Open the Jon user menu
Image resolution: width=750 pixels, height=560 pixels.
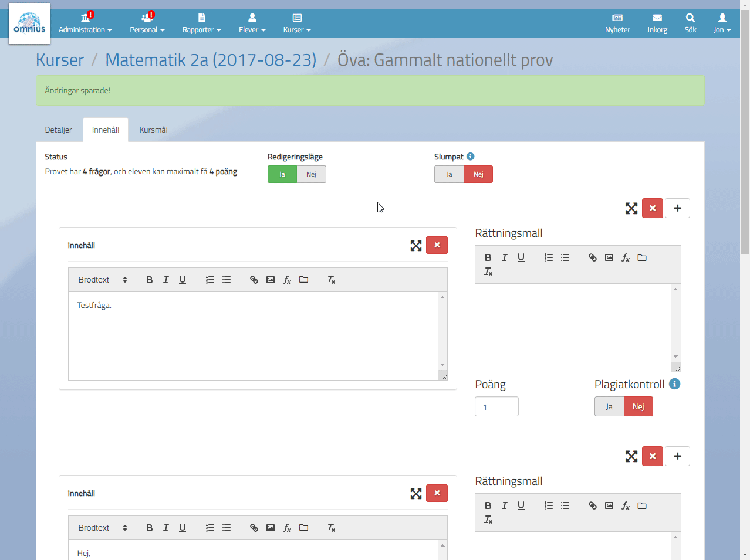tap(722, 23)
